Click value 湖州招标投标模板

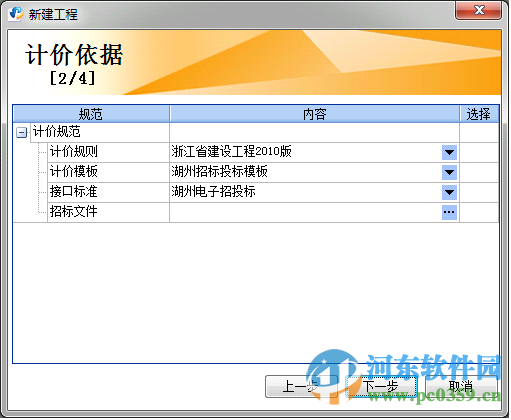tap(220, 173)
